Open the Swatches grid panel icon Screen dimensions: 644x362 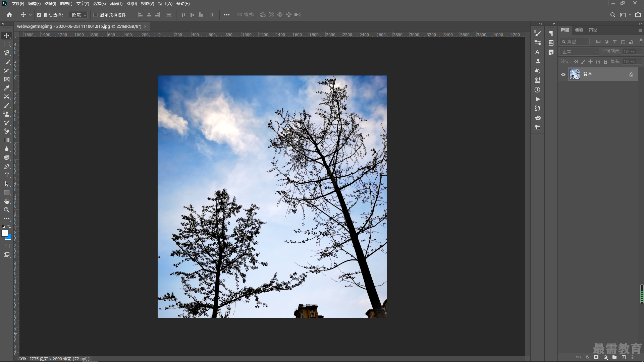537,127
